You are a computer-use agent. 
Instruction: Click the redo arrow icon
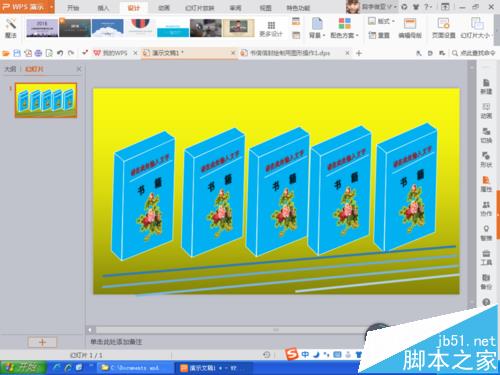tap(71, 53)
